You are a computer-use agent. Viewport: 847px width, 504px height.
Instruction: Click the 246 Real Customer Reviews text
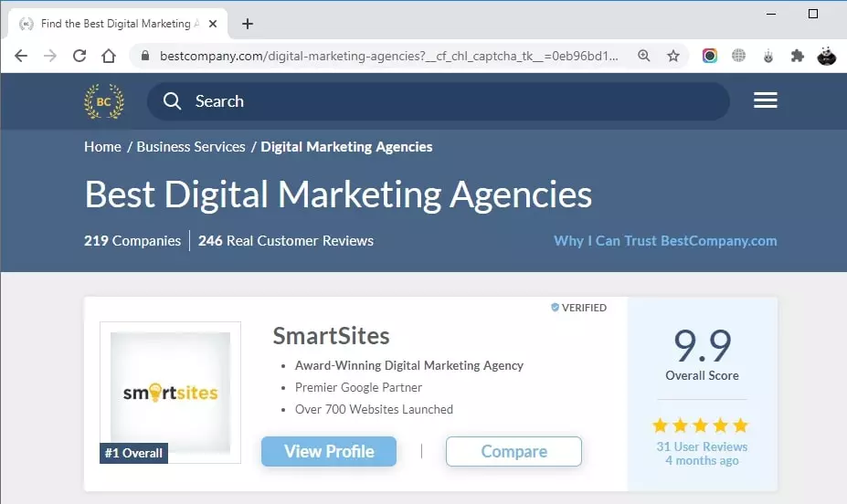point(286,241)
